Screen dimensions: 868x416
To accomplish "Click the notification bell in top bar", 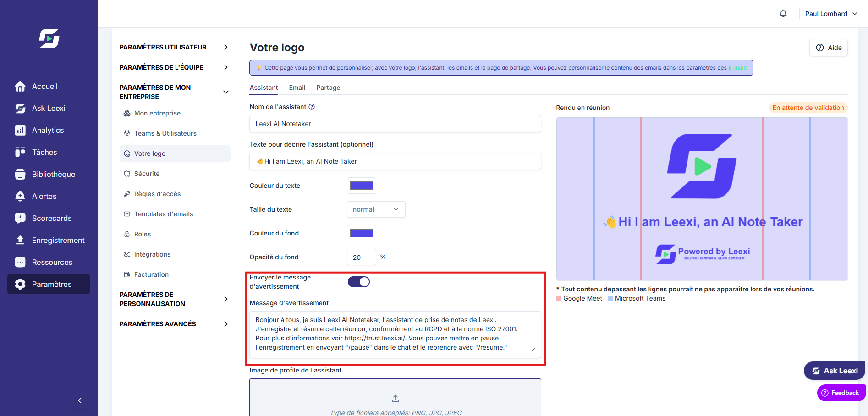I will [x=783, y=14].
